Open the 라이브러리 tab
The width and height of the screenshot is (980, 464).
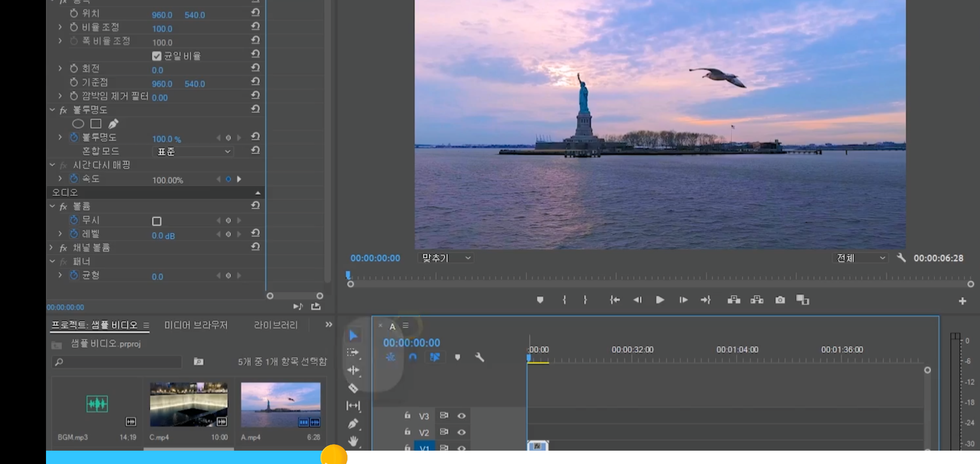276,325
